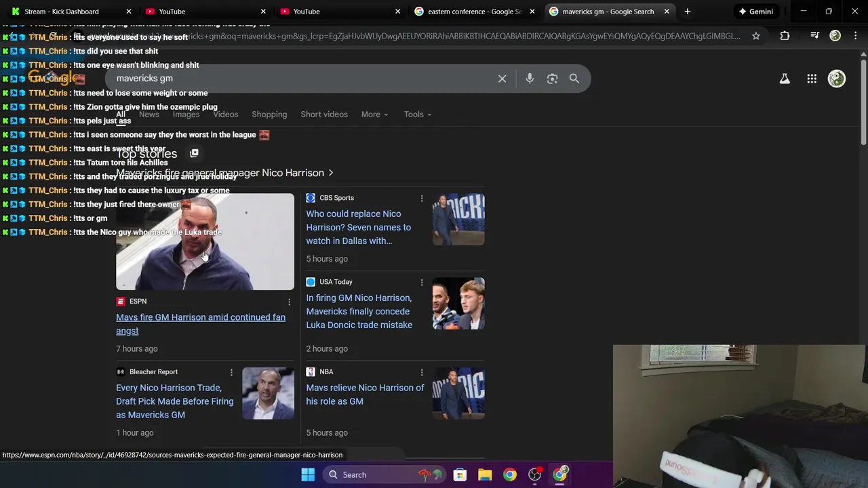The width and height of the screenshot is (868, 488).
Task: Open Mavs relieve Nico Harrison NBA article
Action: [x=365, y=394]
